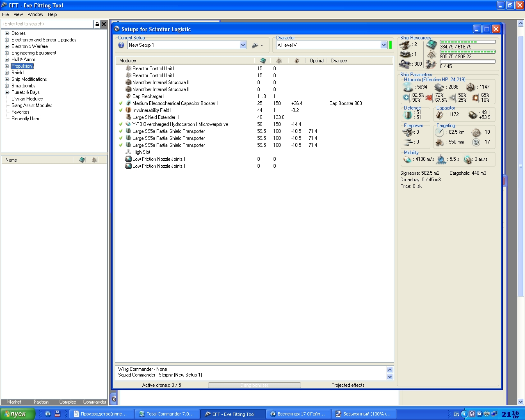Expand the Drones tree node

[x=7, y=33]
